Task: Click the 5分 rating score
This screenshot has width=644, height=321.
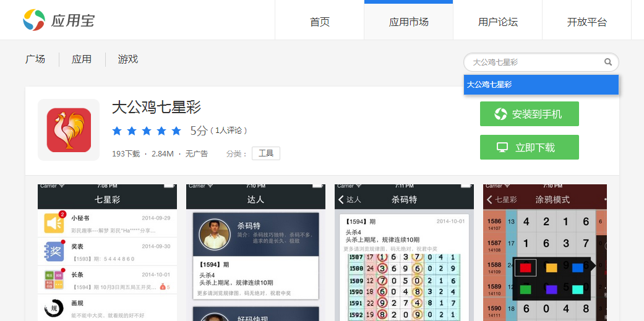Action: pyautogui.click(x=199, y=131)
